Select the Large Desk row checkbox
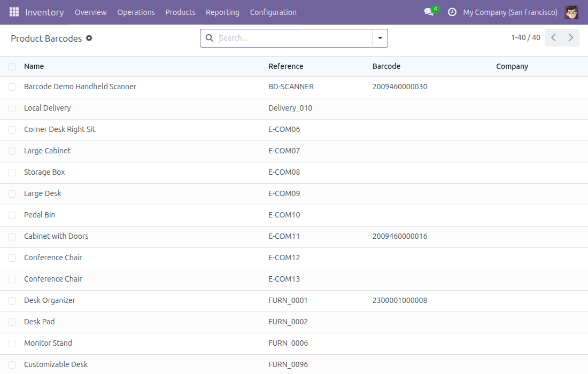This screenshot has width=588, height=374. click(12, 194)
